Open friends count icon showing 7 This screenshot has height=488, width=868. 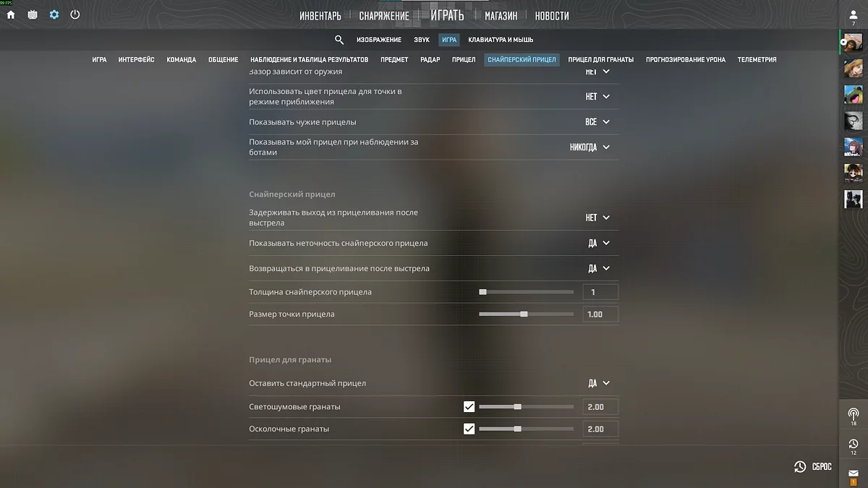pyautogui.click(x=854, y=17)
